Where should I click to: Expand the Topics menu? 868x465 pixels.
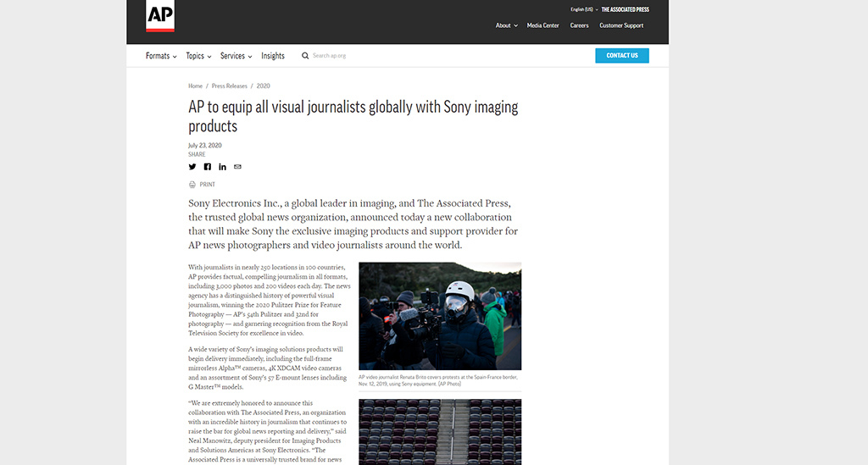coord(198,56)
